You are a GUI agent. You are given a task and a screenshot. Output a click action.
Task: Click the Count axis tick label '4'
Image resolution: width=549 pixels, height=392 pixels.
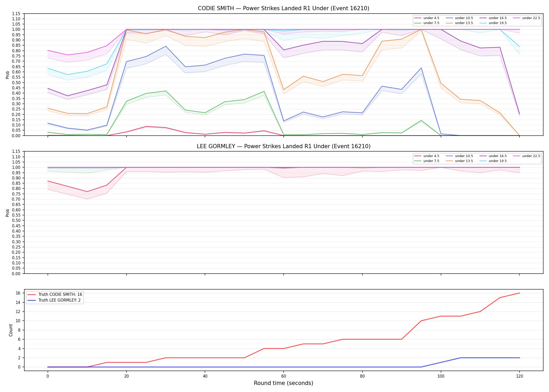pyautogui.click(x=19, y=349)
